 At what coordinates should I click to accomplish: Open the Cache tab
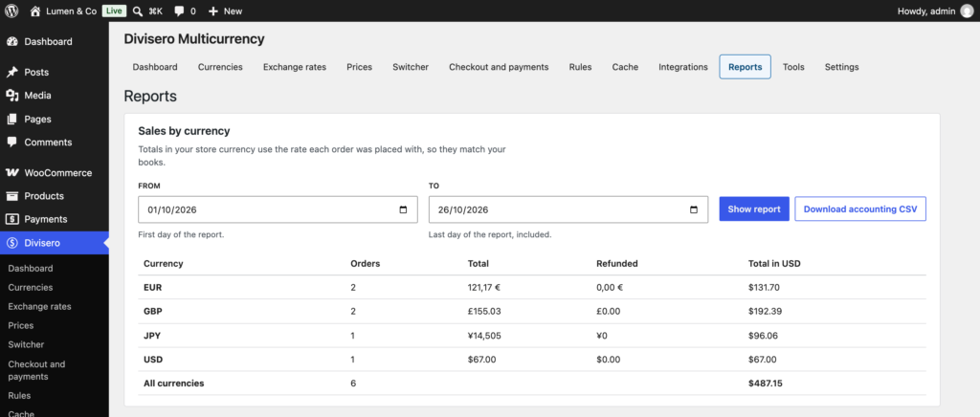click(625, 67)
